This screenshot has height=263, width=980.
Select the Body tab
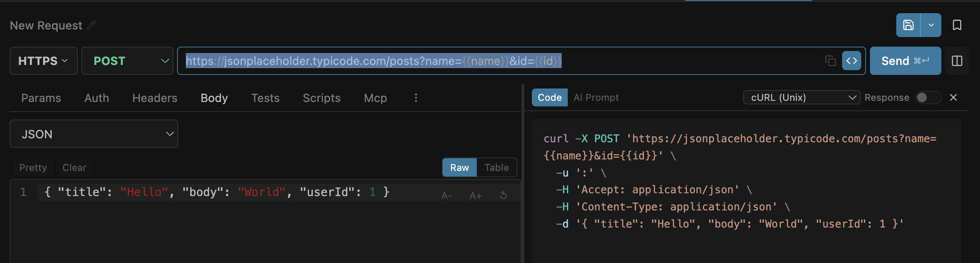pyautogui.click(x=214, y=98)
